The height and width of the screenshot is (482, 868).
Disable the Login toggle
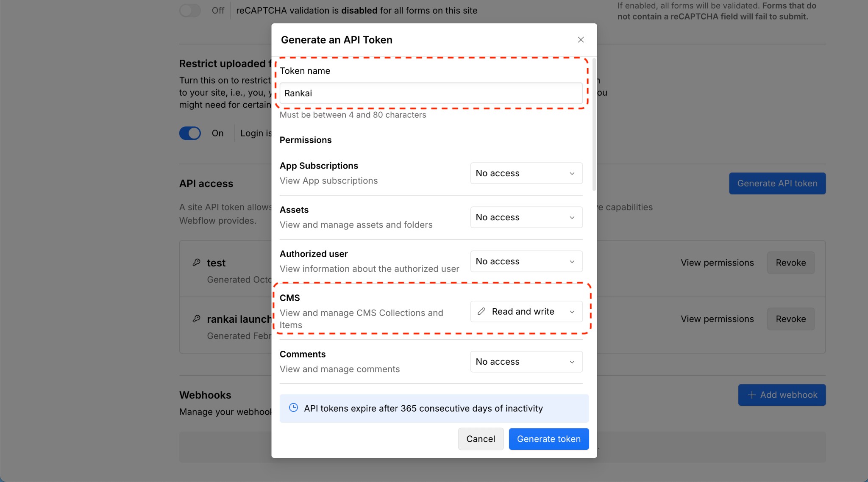point(190,133)
